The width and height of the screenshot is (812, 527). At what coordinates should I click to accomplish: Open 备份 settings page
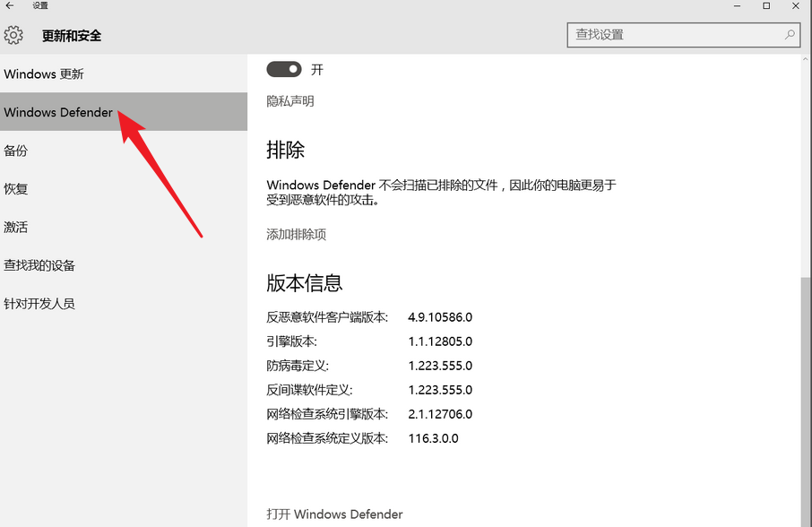coord(124,151)
